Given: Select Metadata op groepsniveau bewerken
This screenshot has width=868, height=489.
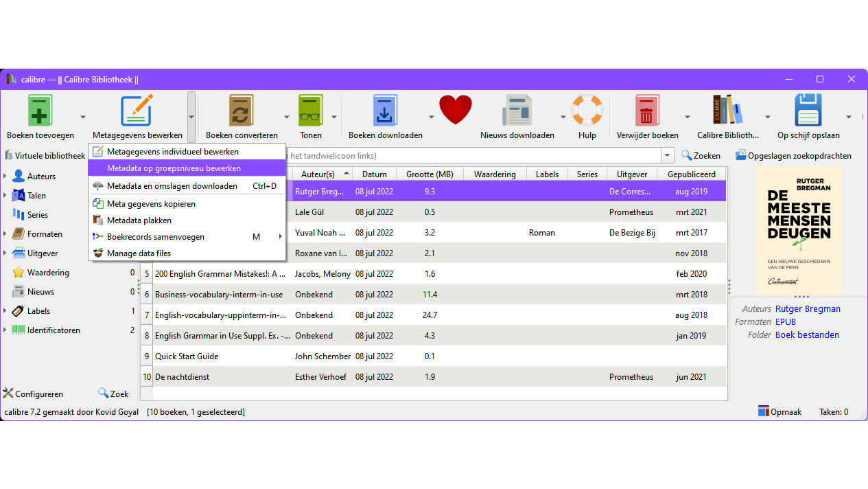Looking at the screenshot, I should coord(187,168).
